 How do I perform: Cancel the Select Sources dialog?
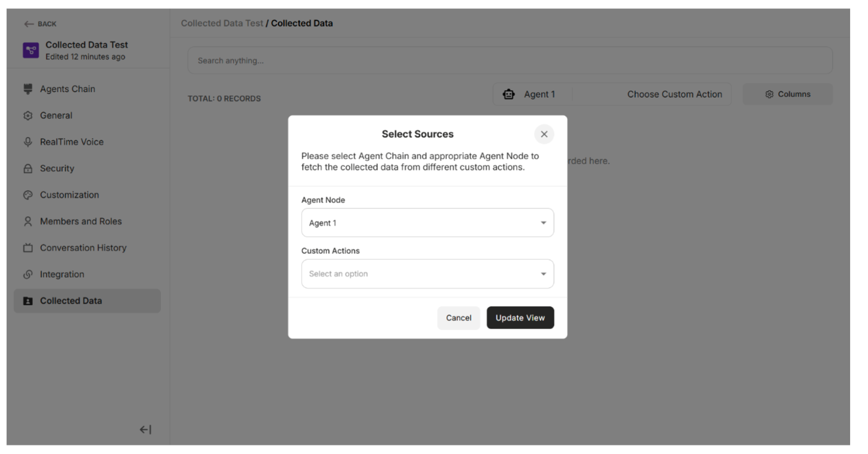pos(458,318)
